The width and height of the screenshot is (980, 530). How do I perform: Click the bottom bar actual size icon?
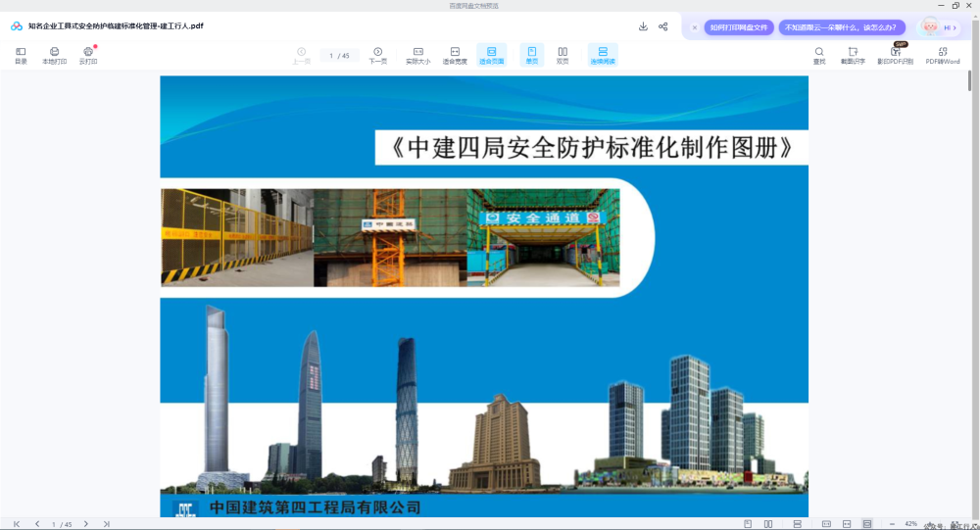click(x=826, y=524)
